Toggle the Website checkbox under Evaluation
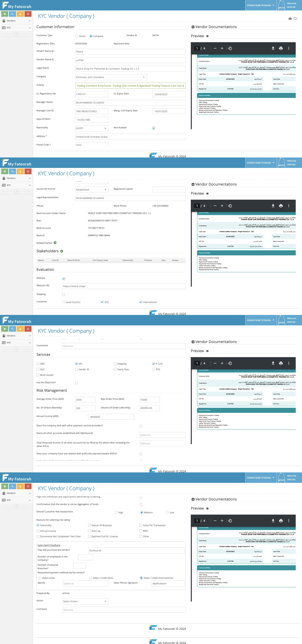Viewport: 302px width, 644px height. pos(63,278)
